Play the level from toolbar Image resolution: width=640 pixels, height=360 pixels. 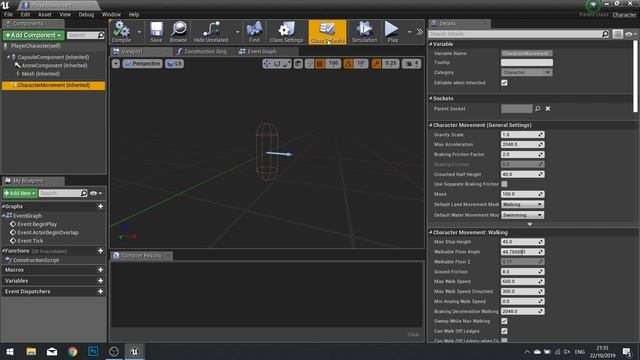tap(392, 32)
